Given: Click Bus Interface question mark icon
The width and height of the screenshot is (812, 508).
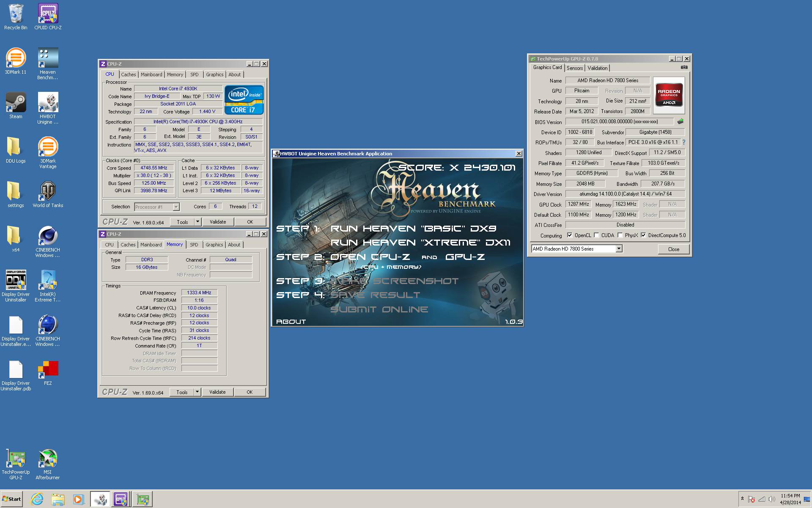Looking at the screenshot, I should tap(683, 142).
